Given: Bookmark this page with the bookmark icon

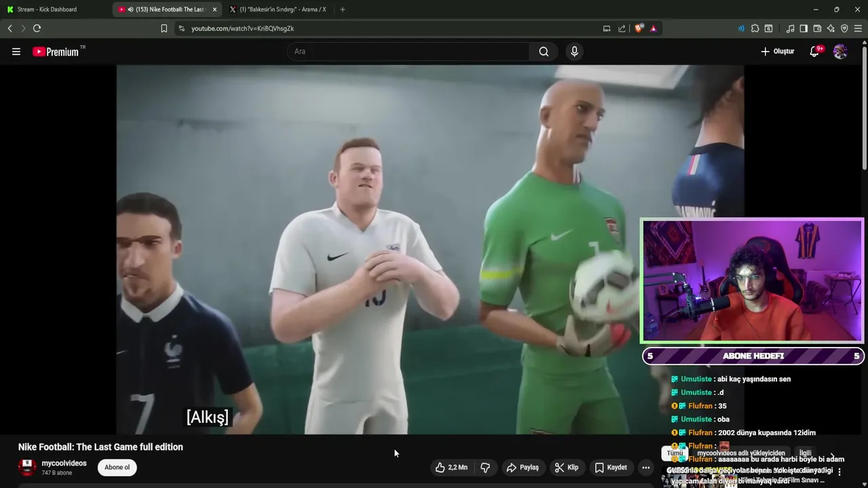Looking at the screenshot, I should click(x=164, y=28).
